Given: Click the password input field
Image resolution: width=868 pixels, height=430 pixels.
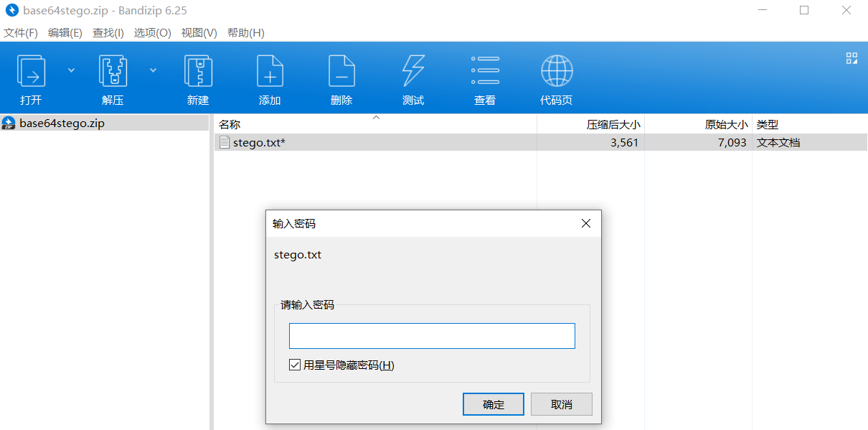Looking at the screenshot, I should click(x=432, y=336).
